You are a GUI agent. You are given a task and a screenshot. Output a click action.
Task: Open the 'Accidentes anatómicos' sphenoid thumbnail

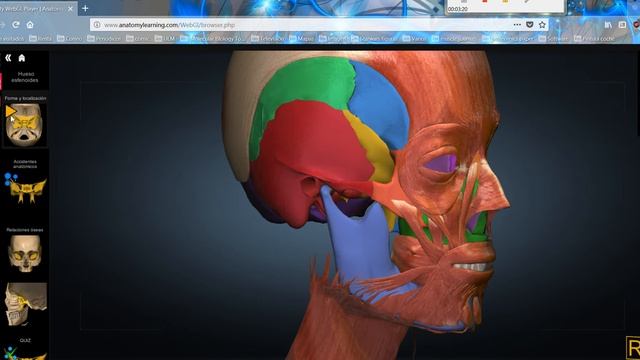click(x=26, y=189)
